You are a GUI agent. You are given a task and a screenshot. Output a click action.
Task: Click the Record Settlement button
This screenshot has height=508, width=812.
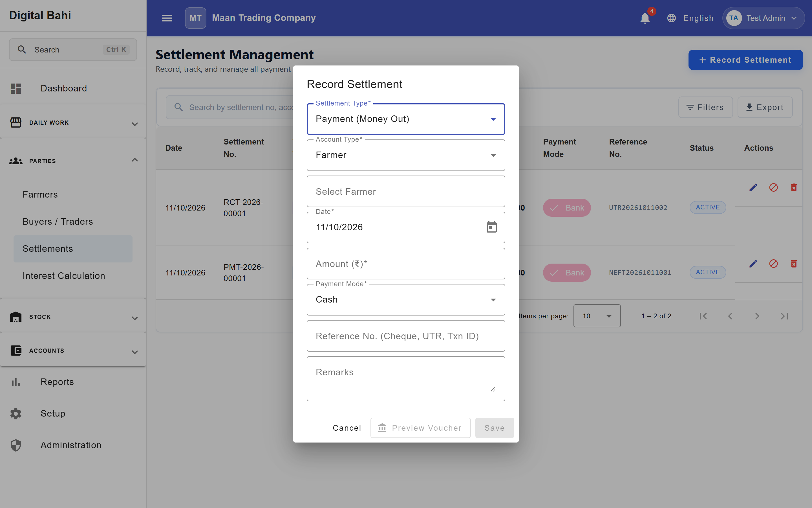(x=745, y=60)
